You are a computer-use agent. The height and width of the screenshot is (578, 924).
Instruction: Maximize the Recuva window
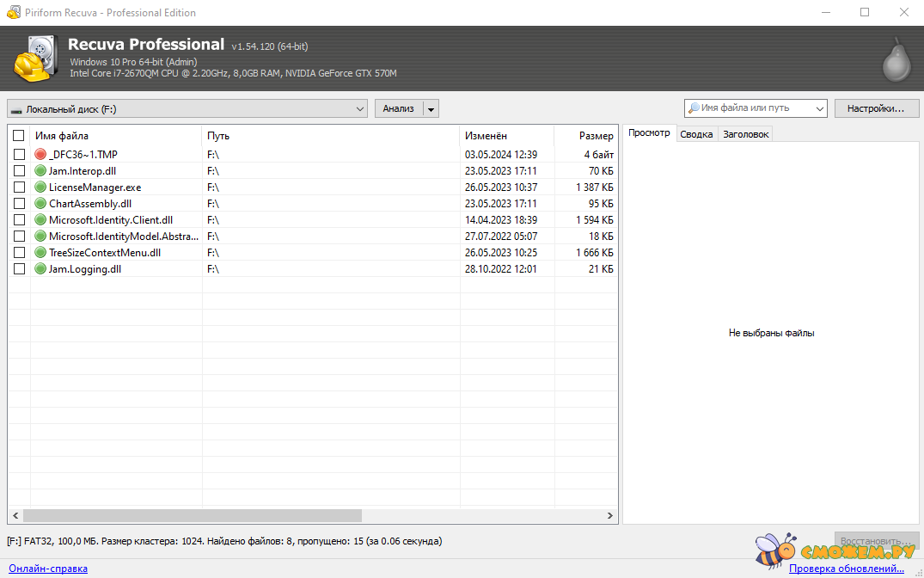865,12
